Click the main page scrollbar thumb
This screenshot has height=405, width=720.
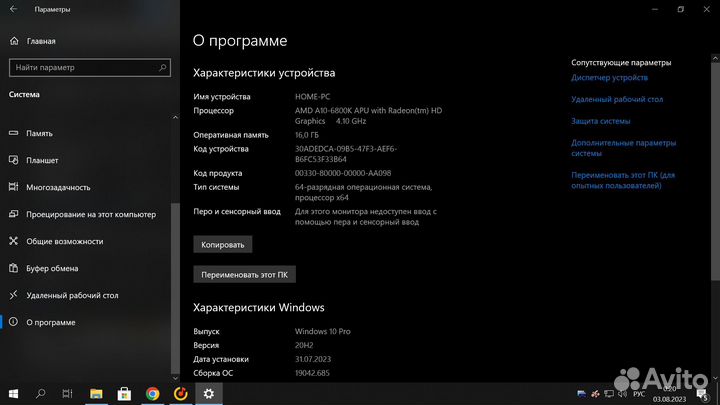[x=715, y=170]
